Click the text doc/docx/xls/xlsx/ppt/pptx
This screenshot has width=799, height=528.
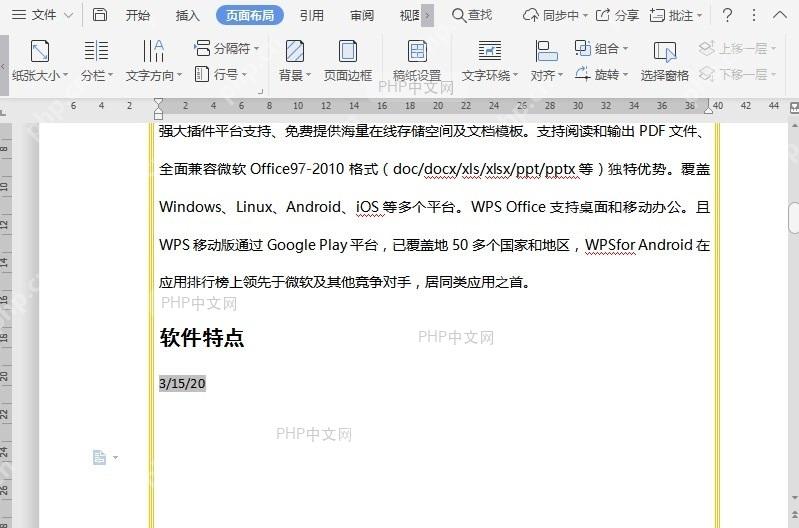pos(486,169)
